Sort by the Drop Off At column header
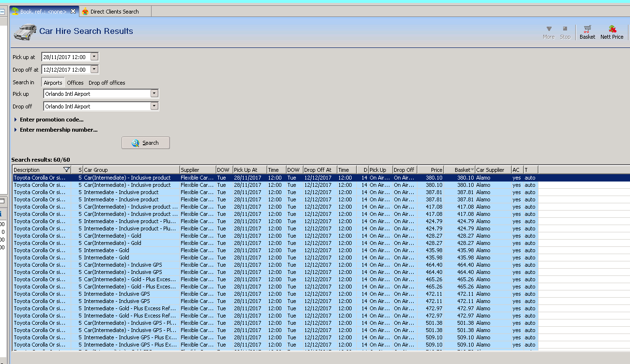 point(320,170)
